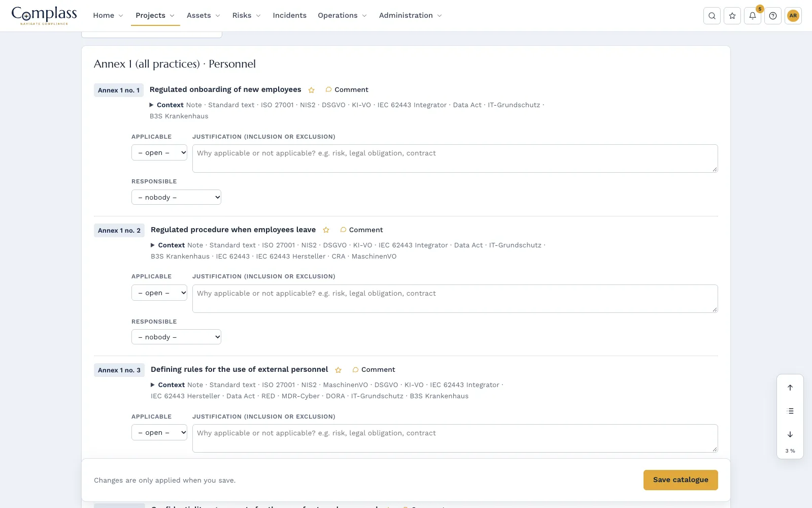Focus justification field for Annex 1 no. 3
The width and height of the screenshot is (812, 508).
[x=455, y=438]
